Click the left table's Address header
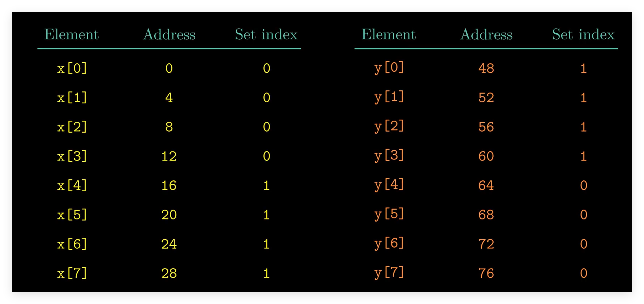644x304 pixels. pos(169,35)
